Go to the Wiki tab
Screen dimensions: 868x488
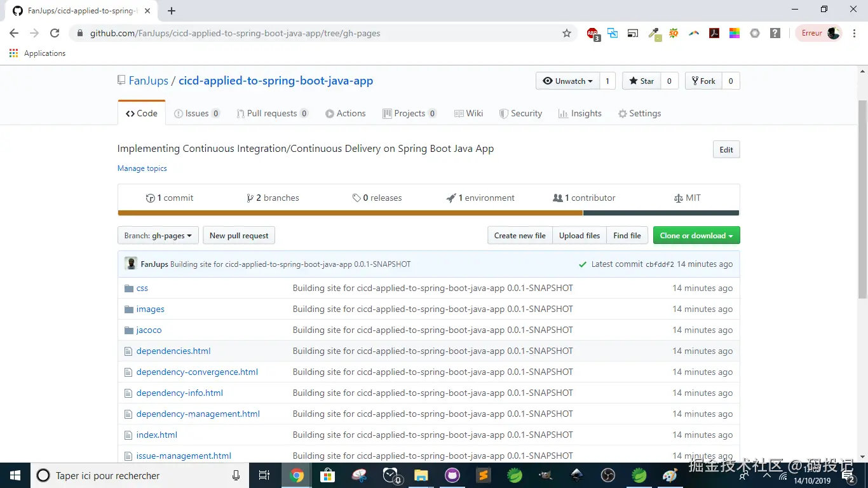[468, 113]
